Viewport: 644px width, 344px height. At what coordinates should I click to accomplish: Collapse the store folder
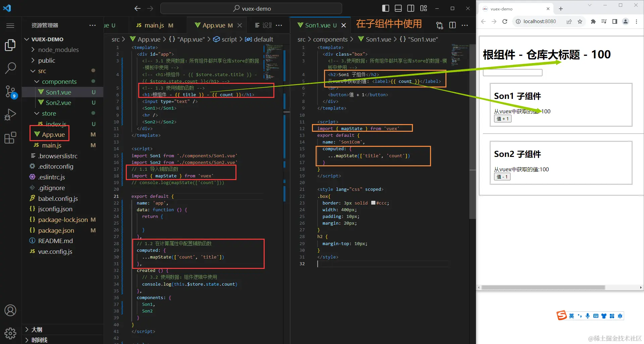(x=49, y=114)
